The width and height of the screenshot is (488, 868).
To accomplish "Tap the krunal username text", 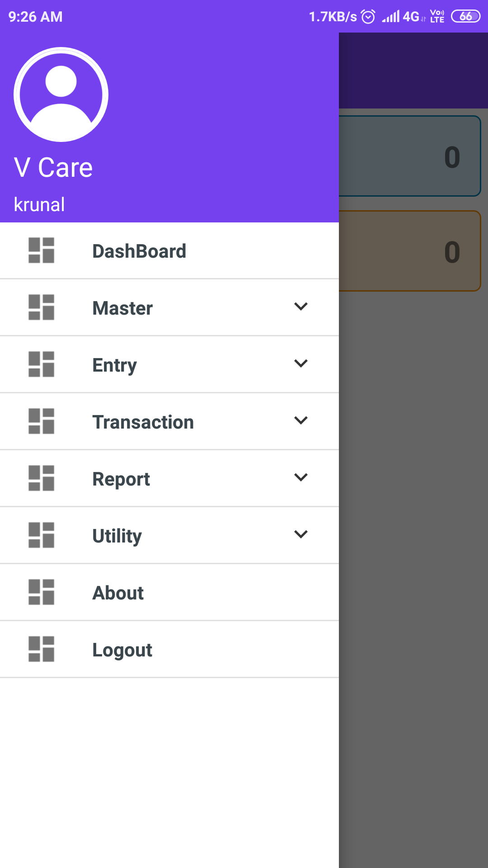I will point(39,205).
